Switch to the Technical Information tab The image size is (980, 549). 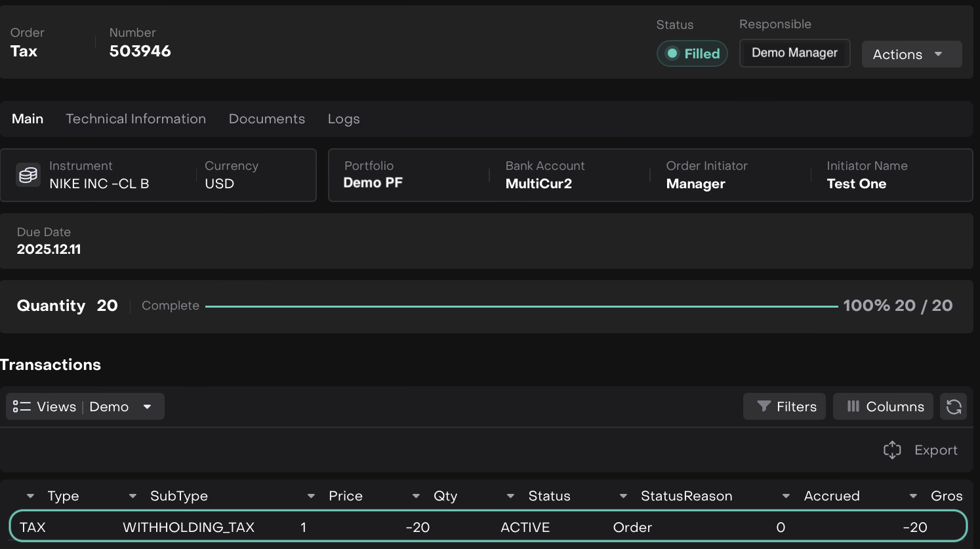click(136, 119)
